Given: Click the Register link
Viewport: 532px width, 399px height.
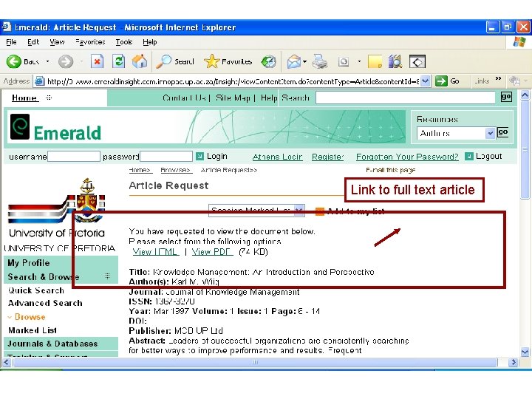Looking at the screenshot, I should click(328, 157).
